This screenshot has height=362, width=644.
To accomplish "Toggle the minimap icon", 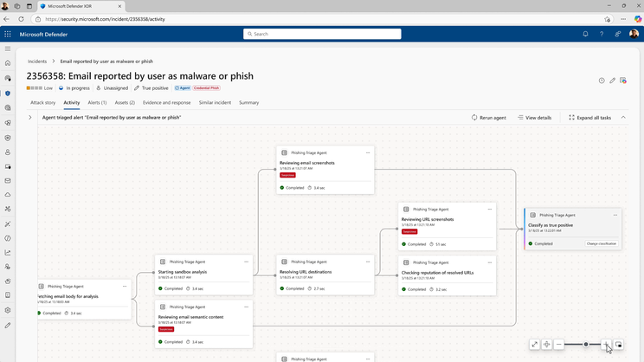I will [x=619, y=345].
